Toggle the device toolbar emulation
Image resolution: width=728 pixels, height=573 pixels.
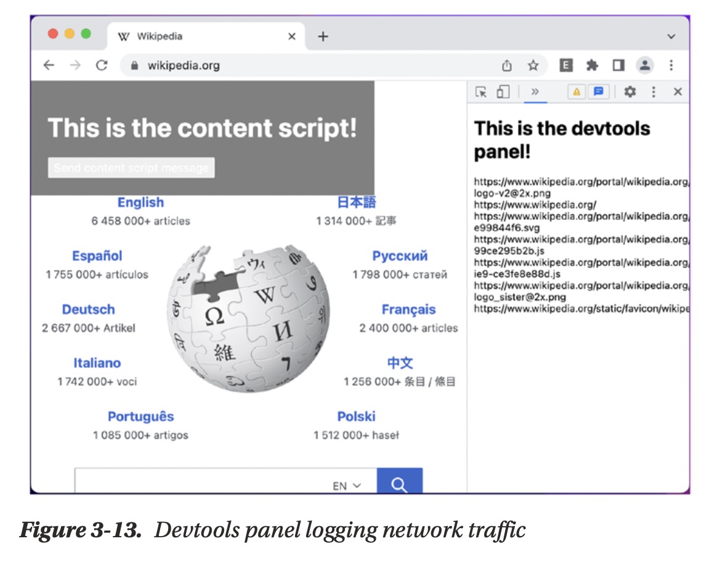503,92
